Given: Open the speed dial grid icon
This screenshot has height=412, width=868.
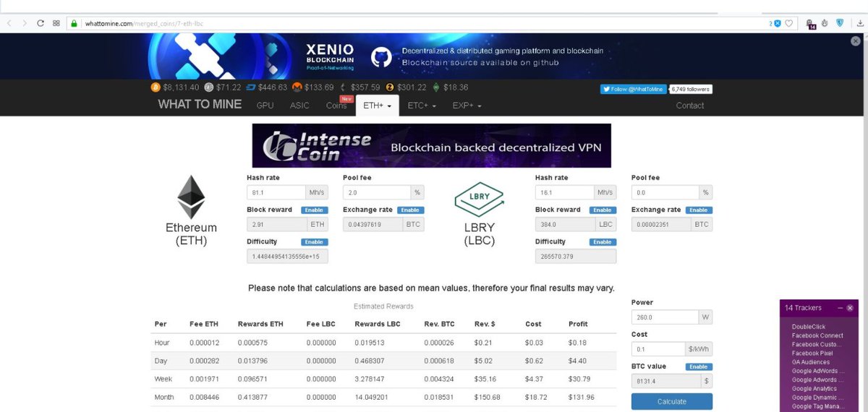Looking at the screenshot, I should click(x=56, y=23).
